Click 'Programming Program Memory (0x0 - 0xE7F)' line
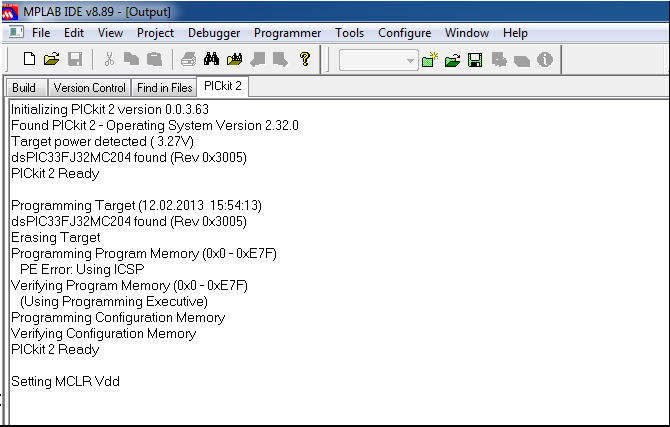Viewport: 670px width, 427px height. coord(144,253)
